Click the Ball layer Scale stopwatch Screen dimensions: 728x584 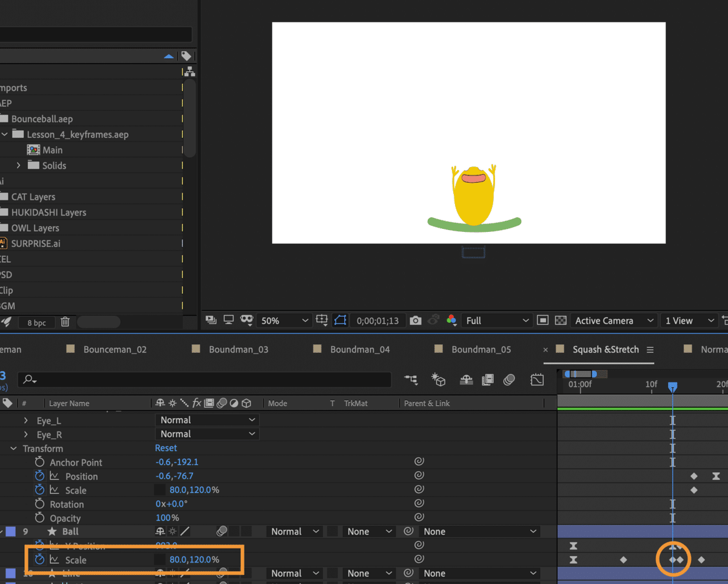tap(40, 560)
